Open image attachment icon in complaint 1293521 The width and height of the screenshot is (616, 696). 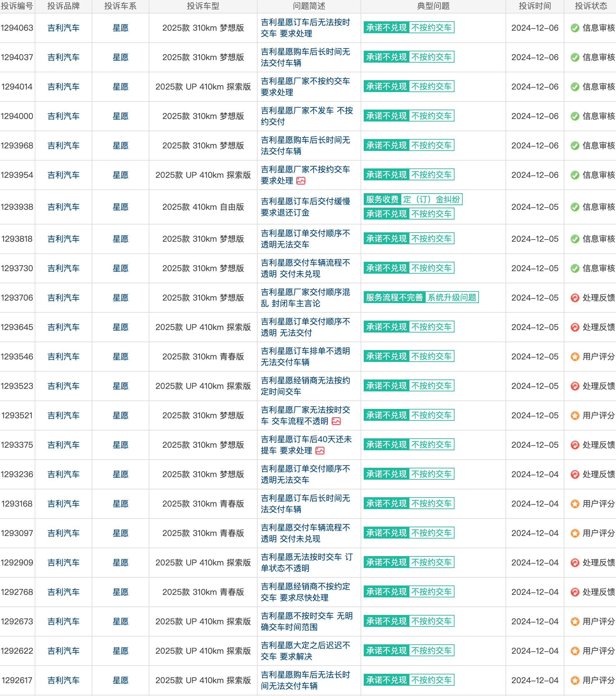tap(336, 421)
